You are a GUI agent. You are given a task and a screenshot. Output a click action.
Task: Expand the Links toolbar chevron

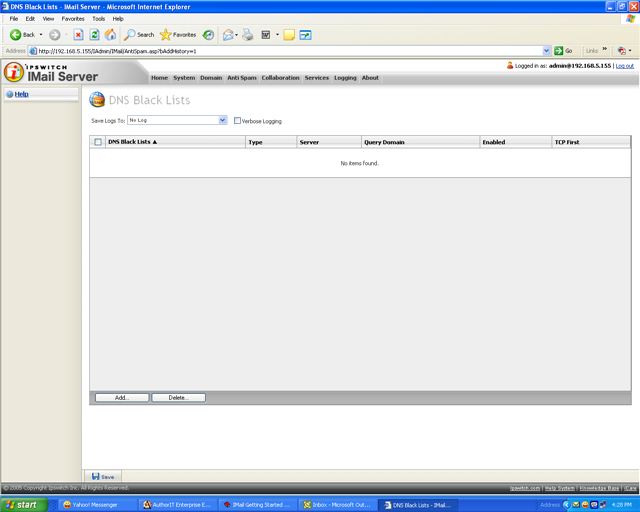604,49
